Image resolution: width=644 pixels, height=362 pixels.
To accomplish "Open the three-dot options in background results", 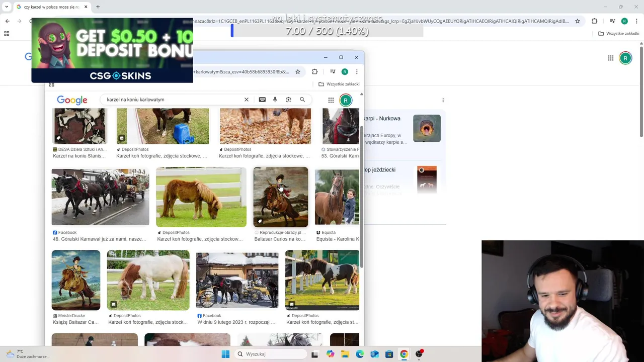I will coord(443,100).
